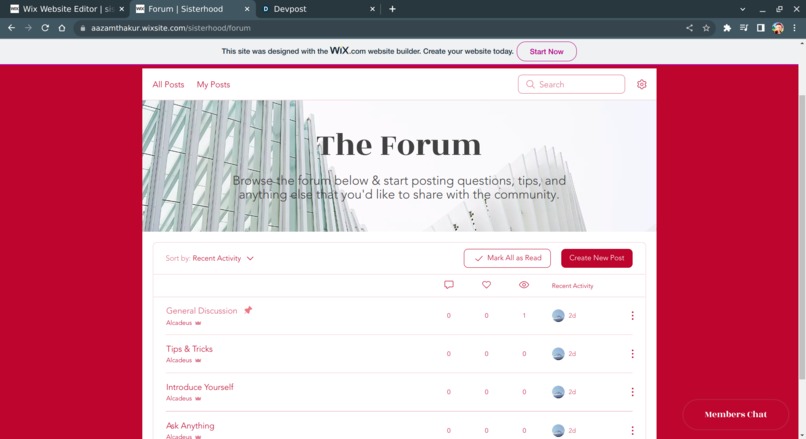Open the Chrome profile avatar
This screenshot has height=439, width=806.
coord(778,28)
